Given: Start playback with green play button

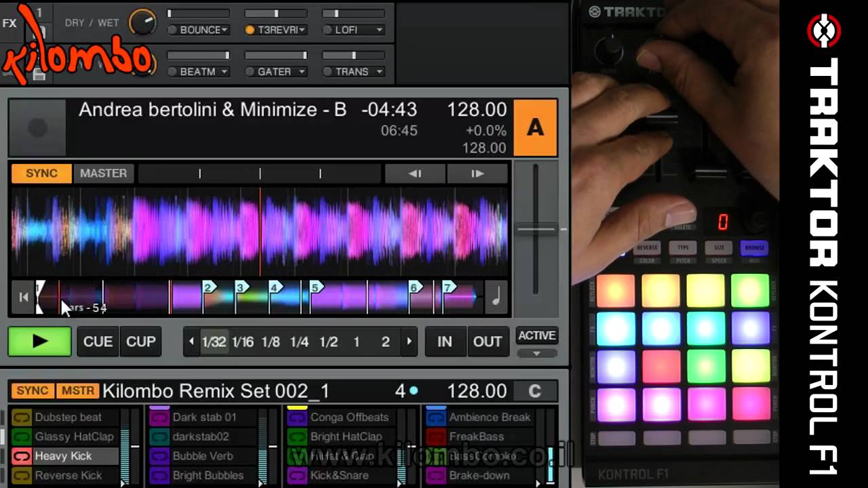Looking at the screenshot, I should click(39, 342).
